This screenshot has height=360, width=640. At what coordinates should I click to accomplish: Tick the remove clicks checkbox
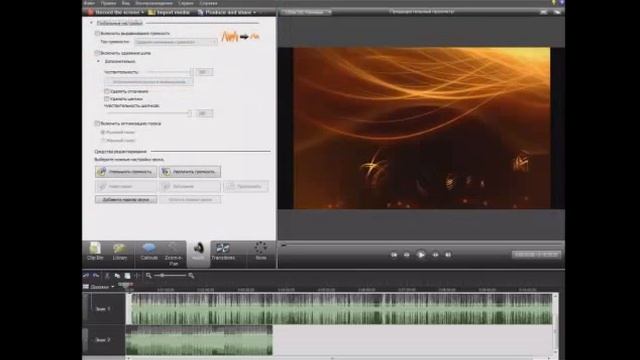coord(107,99)
